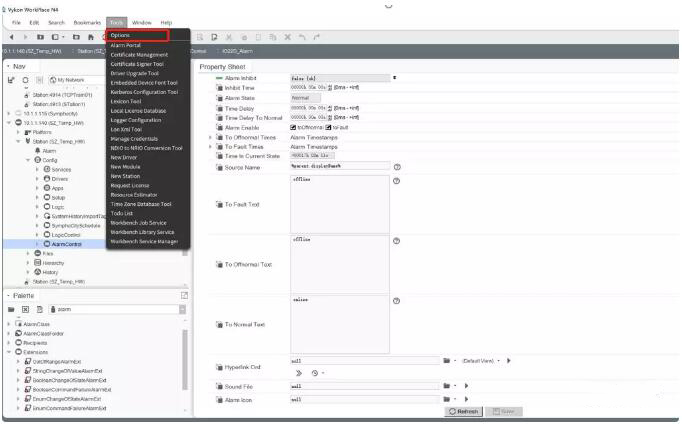Expand the Drivers tree node

(37, 179)
